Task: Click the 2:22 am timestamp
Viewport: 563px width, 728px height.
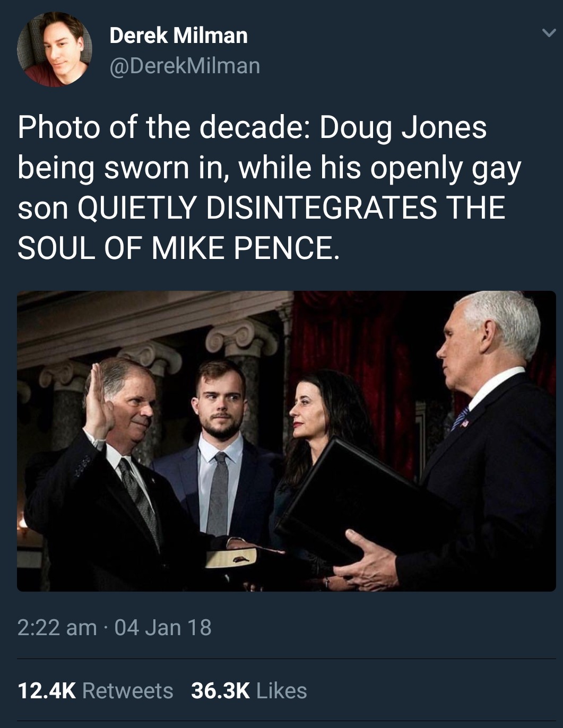Action: [57, 627]
